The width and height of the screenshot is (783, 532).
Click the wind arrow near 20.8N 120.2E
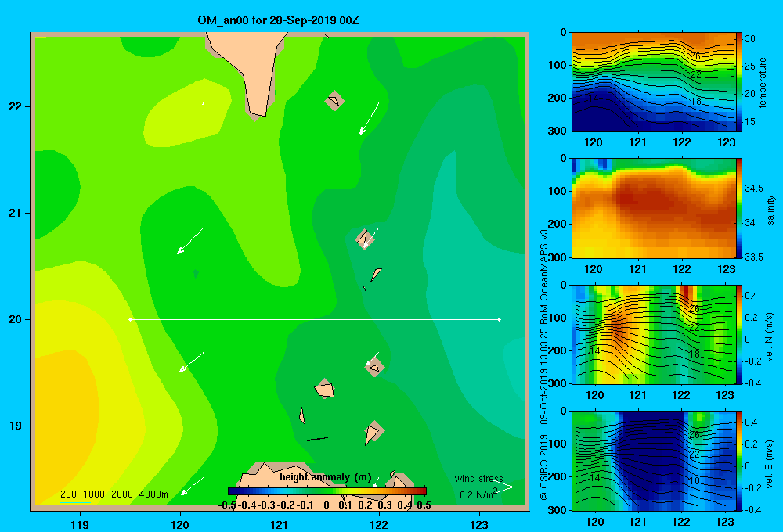click(190, 241)
